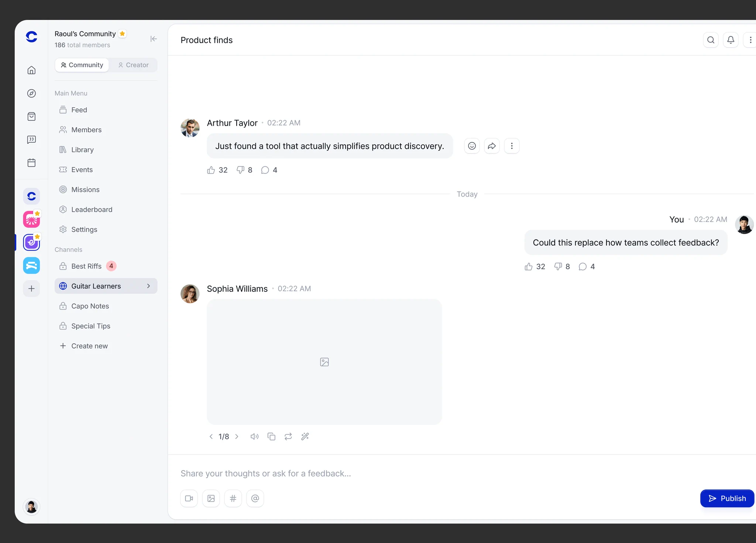This screenshot has height=543, width=756.
Task: Open the Home icon in left rail
Action: (31, 70)
